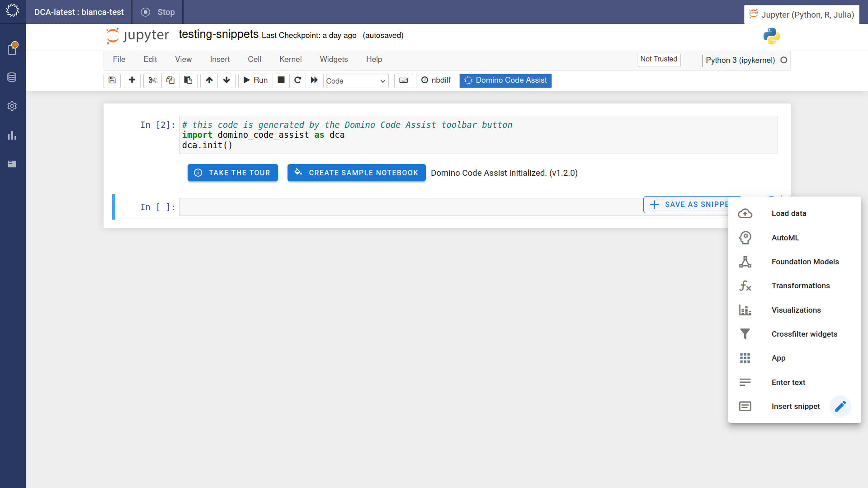Image resolution: width=868 pixels, height=488 pixels.
Task: Click the dca.init() code cell
Action: (x=478, y=135)
